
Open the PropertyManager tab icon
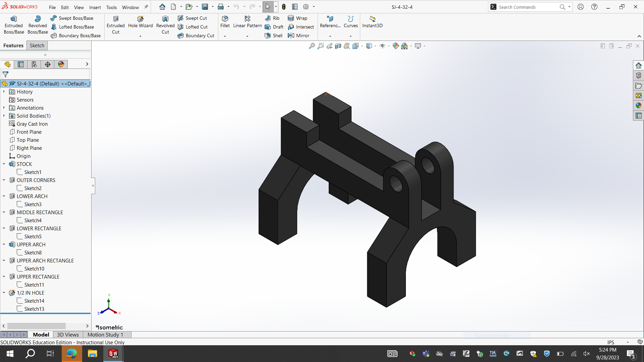click(21, 64)
